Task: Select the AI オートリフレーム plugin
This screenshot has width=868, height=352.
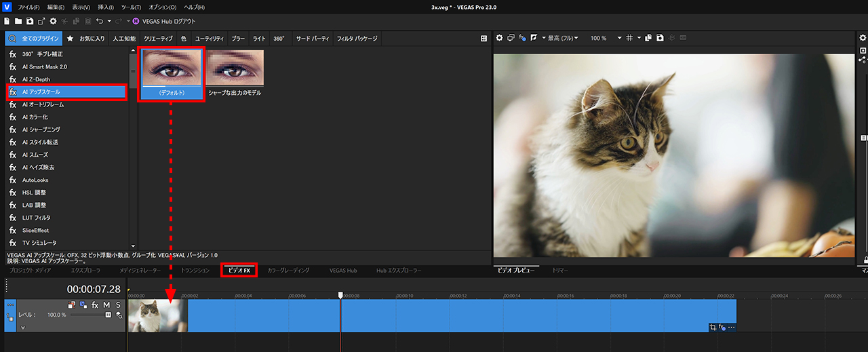Action: pyautogui.click(x=66, y=104)
